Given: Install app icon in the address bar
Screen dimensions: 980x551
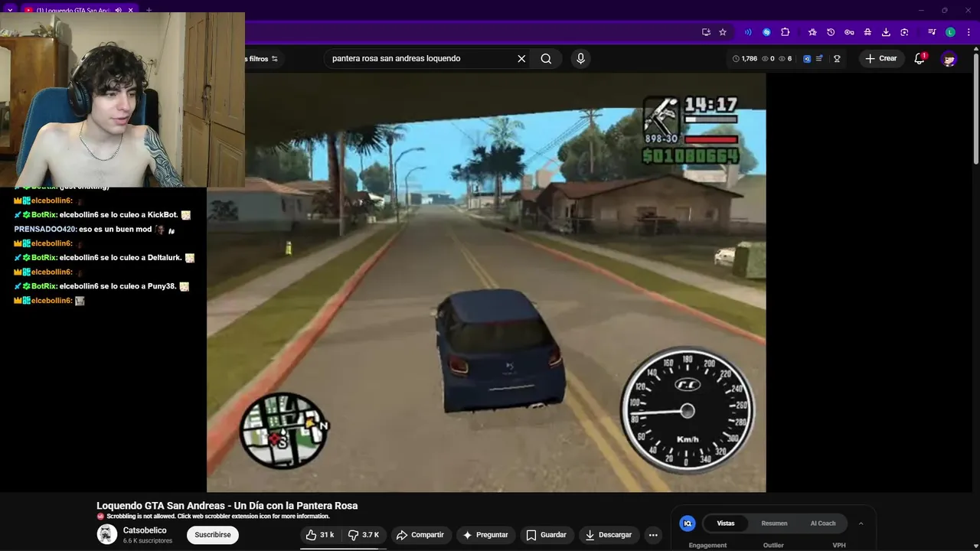Looking at the screenshot, I should (x=706, y=32).
